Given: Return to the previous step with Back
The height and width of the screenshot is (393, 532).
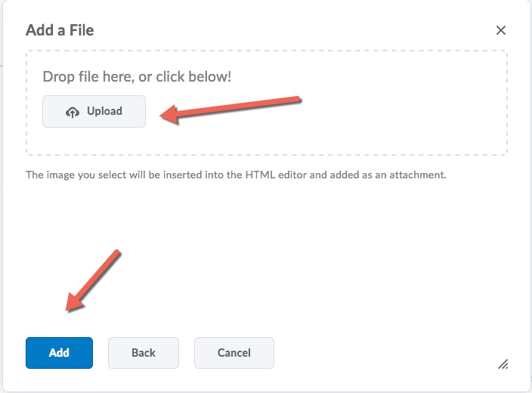Looking at the screenshot, I should click(x=144, y=353).
